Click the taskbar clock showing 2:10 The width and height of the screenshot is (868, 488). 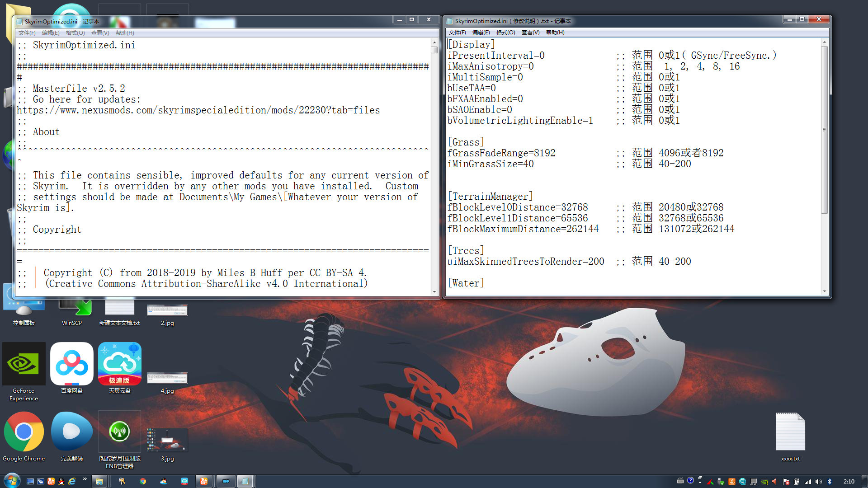tap(849, 482)
